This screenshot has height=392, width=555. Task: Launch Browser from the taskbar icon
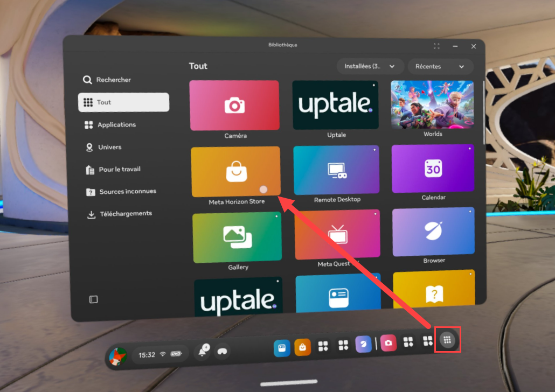(x=364, y=344)
